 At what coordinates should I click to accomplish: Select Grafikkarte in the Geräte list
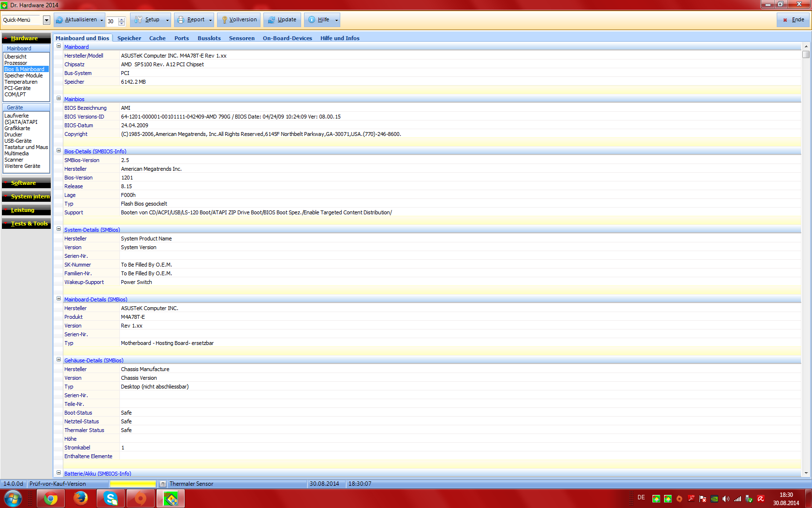17,128
